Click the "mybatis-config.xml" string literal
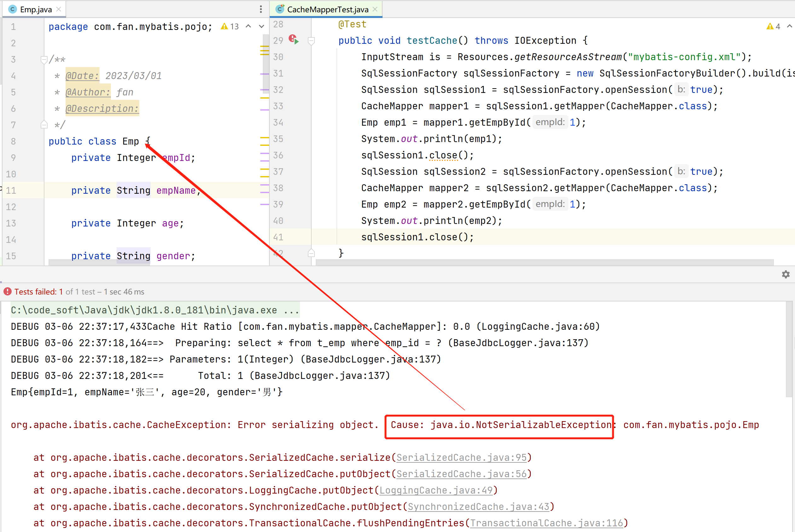 (684, 57)
